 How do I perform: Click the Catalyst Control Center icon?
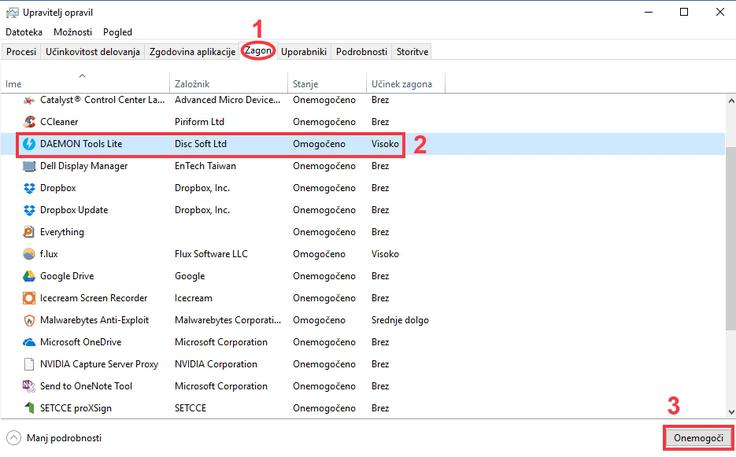[29, 100]
